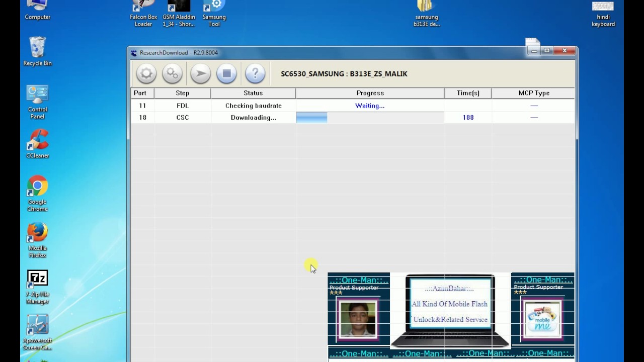Select the Step column header
This screenshot has width=644, height=362.
click(183, 93)
